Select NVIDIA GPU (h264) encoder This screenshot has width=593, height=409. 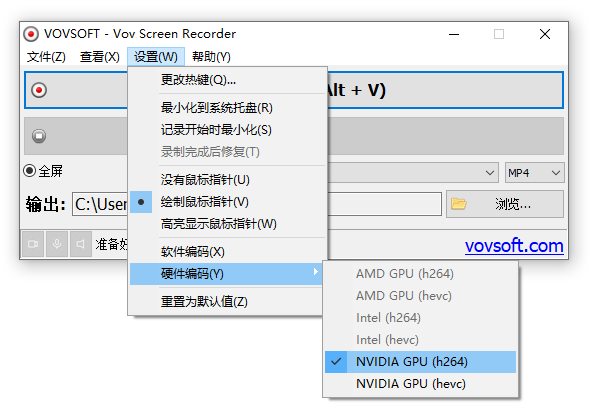(x=421, y=362)
